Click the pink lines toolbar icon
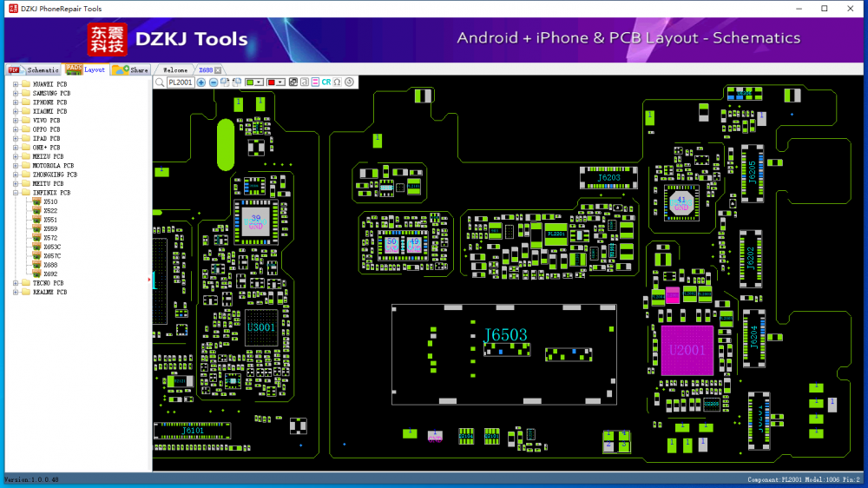The width and height of the screenshot is (868, 488). [x=315, y=82]
